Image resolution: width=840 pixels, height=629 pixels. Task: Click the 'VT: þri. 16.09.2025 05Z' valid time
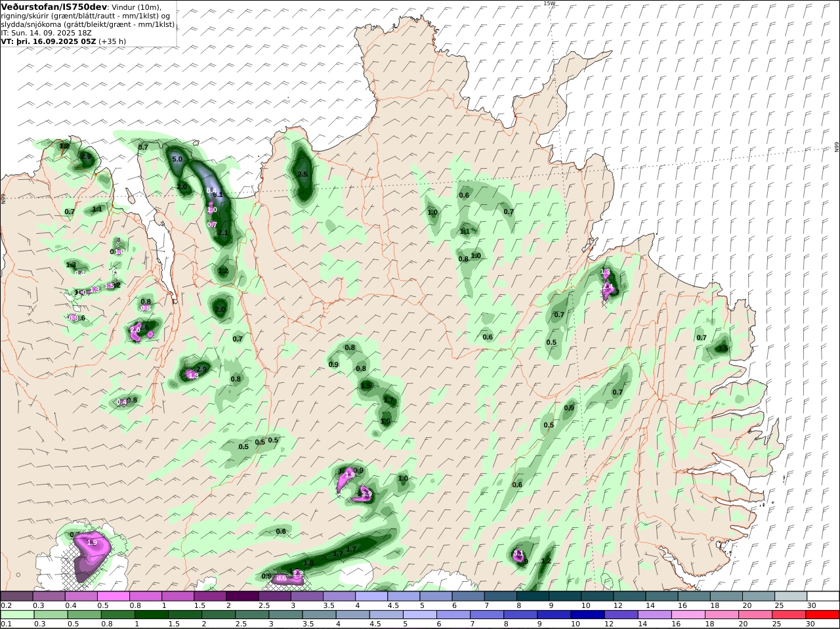[49, 41]
